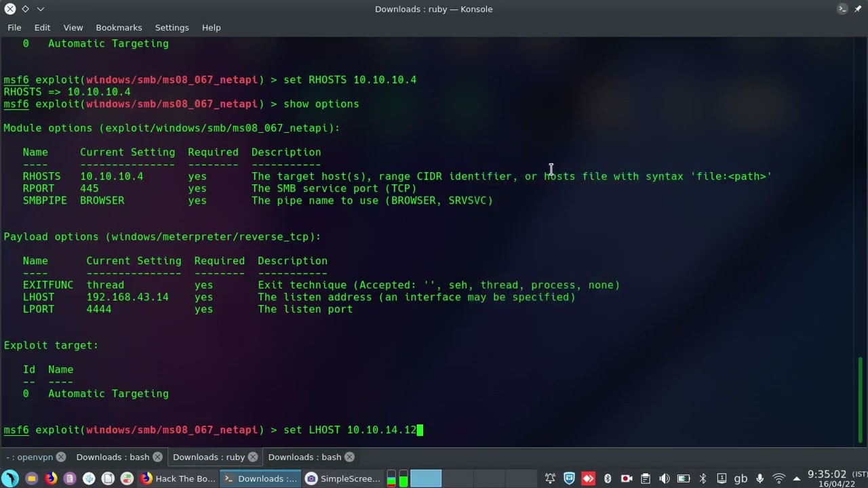Click the white coral-like pinned taskbar icon
Viewport: 868px width, 488px height.
pyautogui.click(x=89, y=479)
